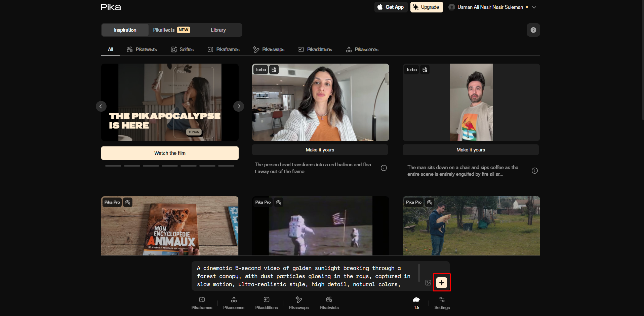This screenshot has height=316, width=644.
Task: Advance the carousel with the right chevron
Action: click(239, 106)
